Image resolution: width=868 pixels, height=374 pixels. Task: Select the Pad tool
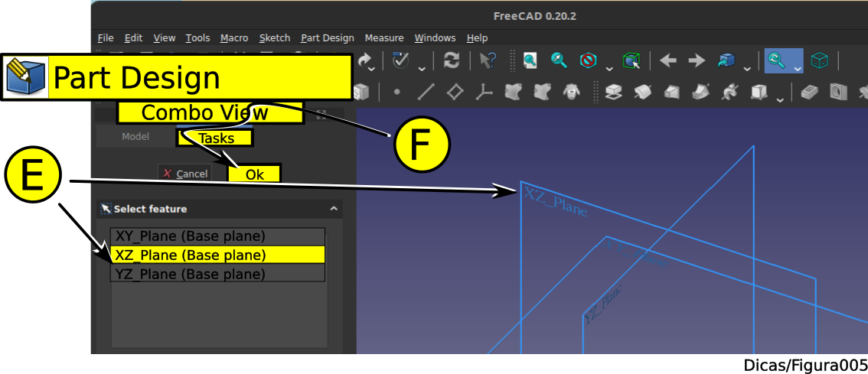612,92
